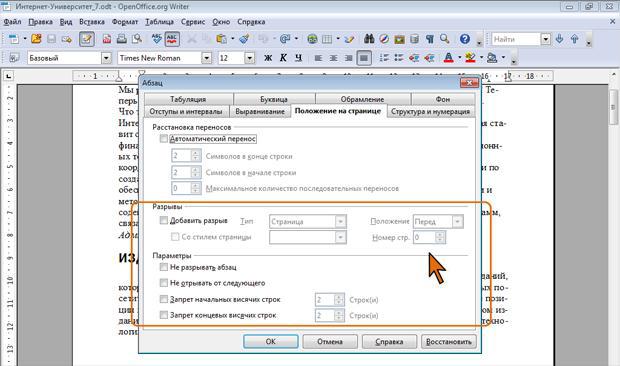Viewport: 620px width, 366px height.
Task: Enable Автоматический перенос checkbox
Action: (x=163, y=138)
